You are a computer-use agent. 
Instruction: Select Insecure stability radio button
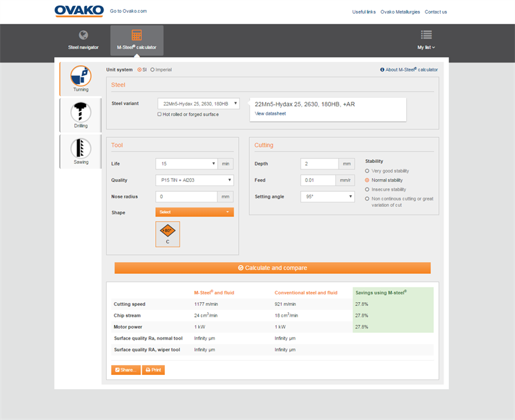(368, 189)
